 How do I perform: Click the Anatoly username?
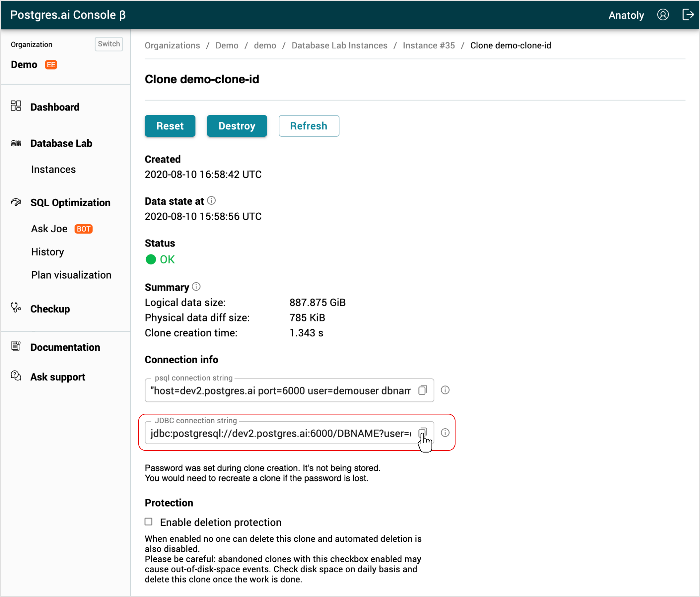(x=626, y=15)
